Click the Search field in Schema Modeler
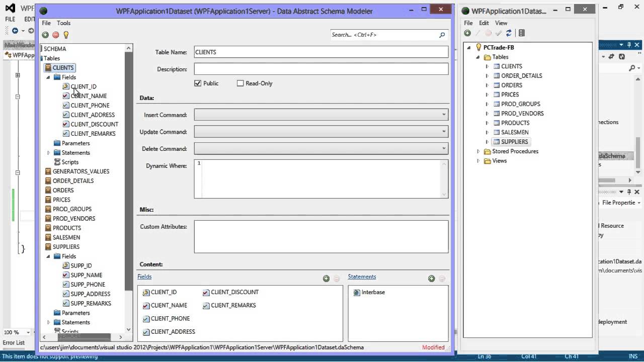Image resolution: width=644 pixels, height=362 pixels. coord(384,35)
